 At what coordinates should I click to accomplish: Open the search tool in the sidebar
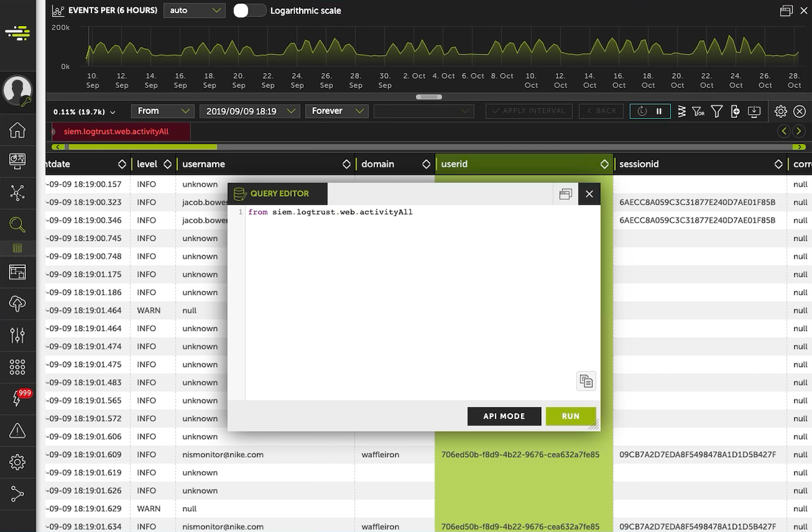coord(18,224)
